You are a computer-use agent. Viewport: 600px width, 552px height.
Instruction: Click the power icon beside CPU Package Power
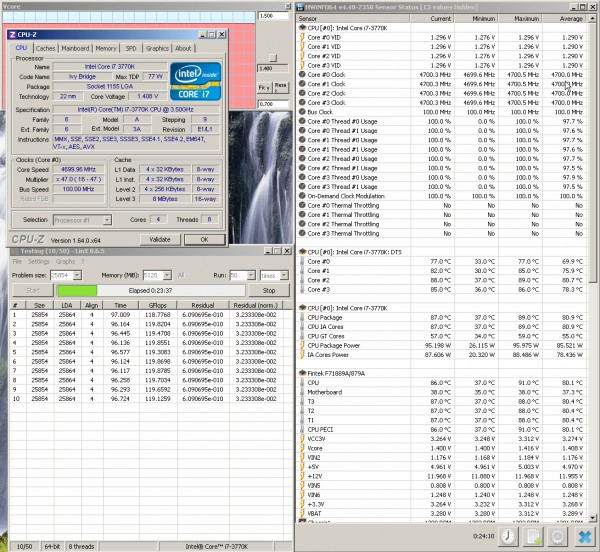tap(302, 345)
